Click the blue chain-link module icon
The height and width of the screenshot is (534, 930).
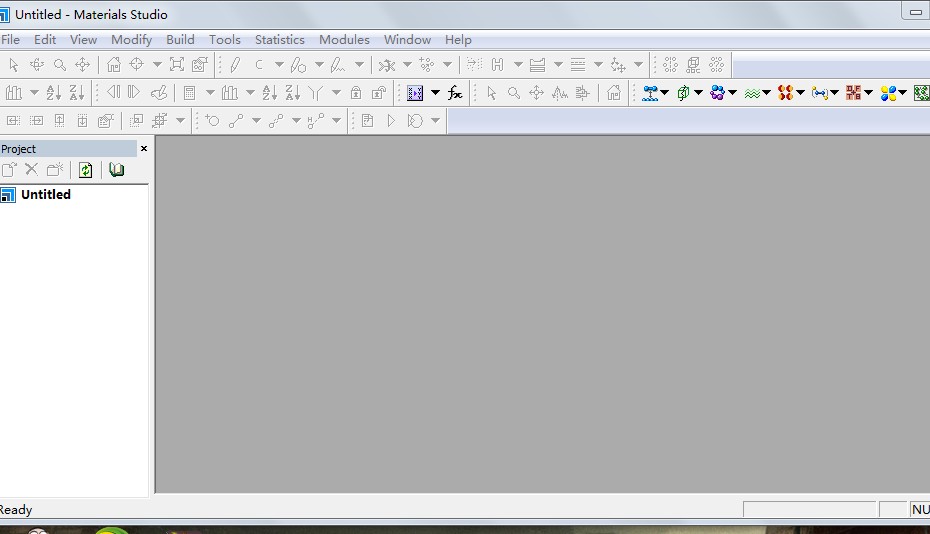click(820, 93)
